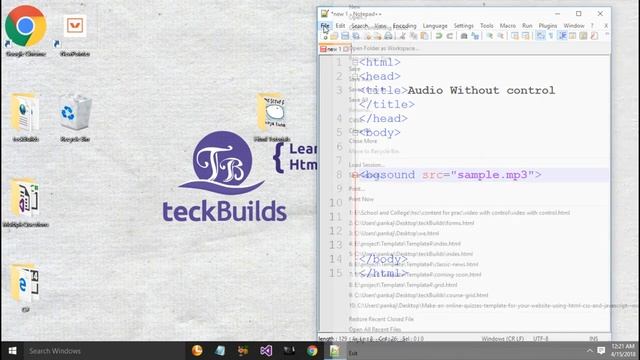Open the Language menu

click(435, 26)
